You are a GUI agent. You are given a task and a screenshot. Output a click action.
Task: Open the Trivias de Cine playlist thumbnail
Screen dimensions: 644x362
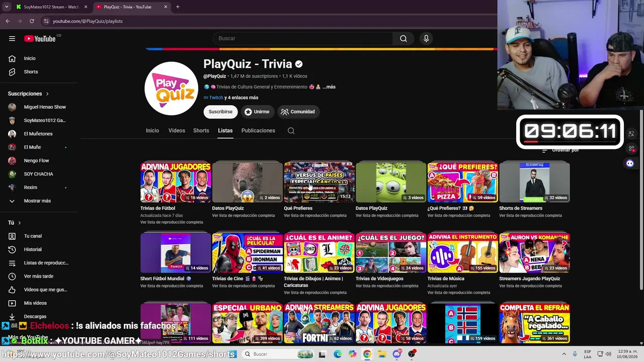click(x=248, y=252)
